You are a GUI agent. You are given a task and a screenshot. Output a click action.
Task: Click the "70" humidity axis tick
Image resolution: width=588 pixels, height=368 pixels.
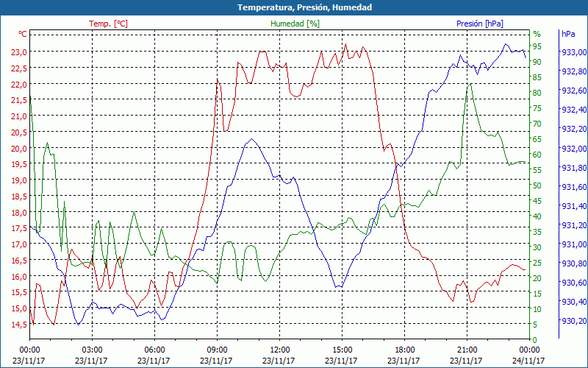coord(537,124)
